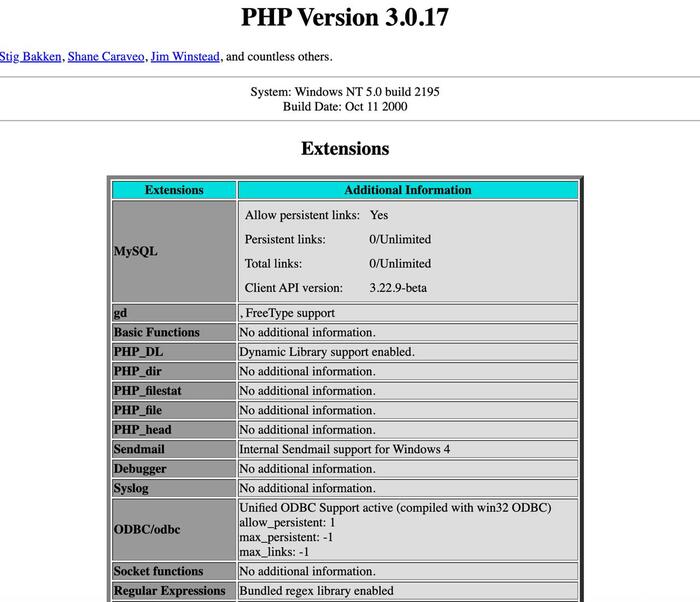700x602 pixels.
Task: Click the Debugger extension row label
Action: [140, 469]
